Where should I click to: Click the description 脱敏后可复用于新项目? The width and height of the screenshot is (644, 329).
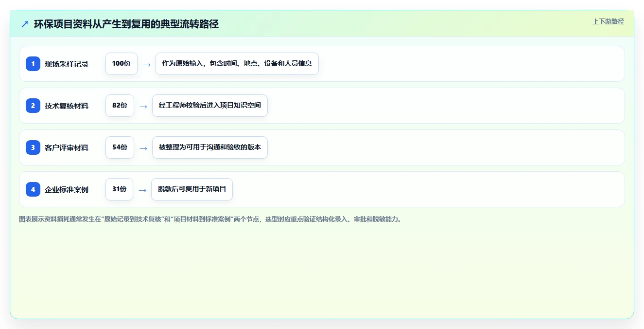(192, 189)
